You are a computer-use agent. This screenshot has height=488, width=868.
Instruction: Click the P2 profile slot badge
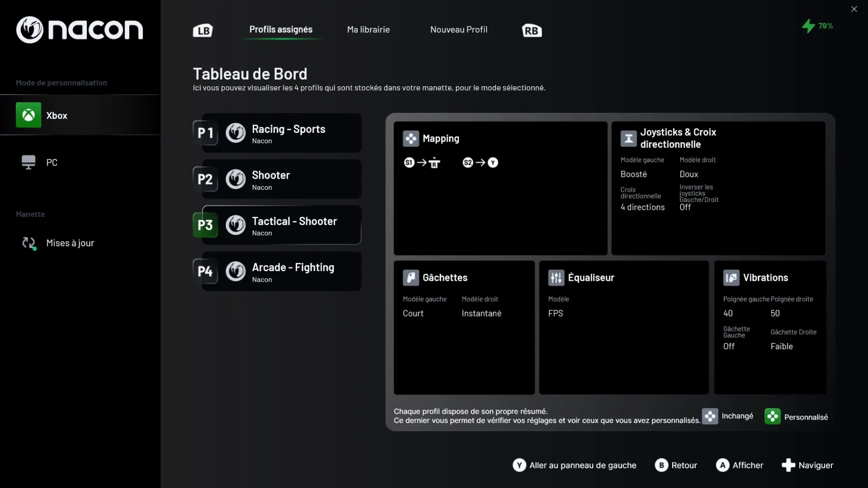205,179
